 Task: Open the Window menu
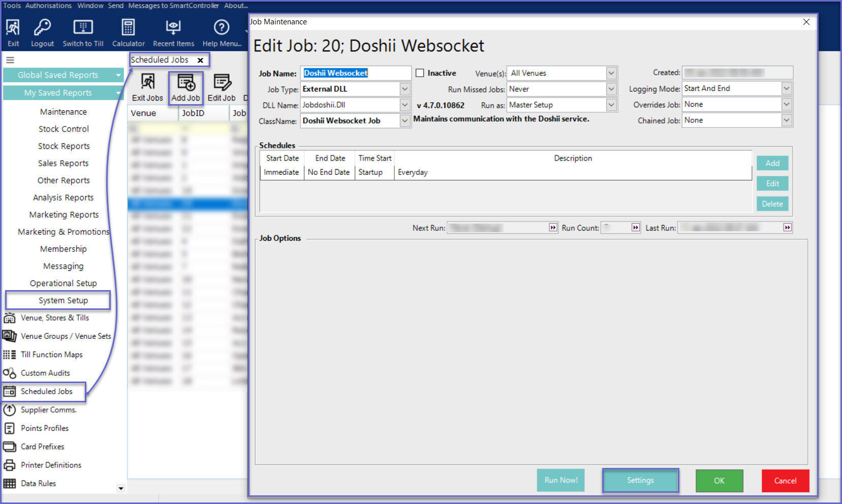click(x=90, y=6)
